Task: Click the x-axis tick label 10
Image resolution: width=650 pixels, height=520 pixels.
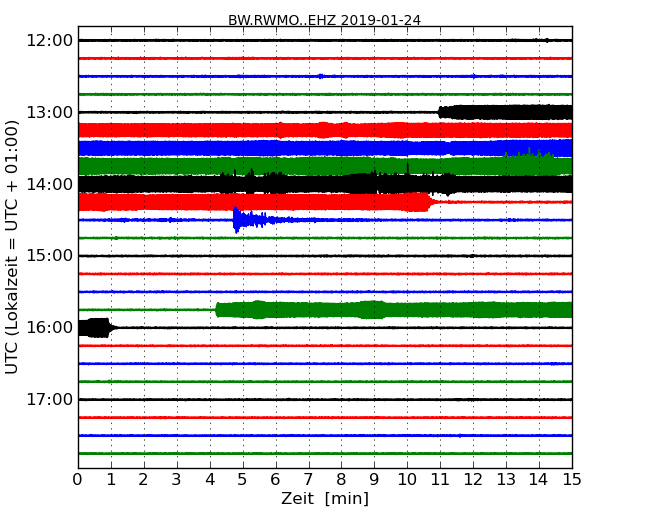Action: pos(407,480)
